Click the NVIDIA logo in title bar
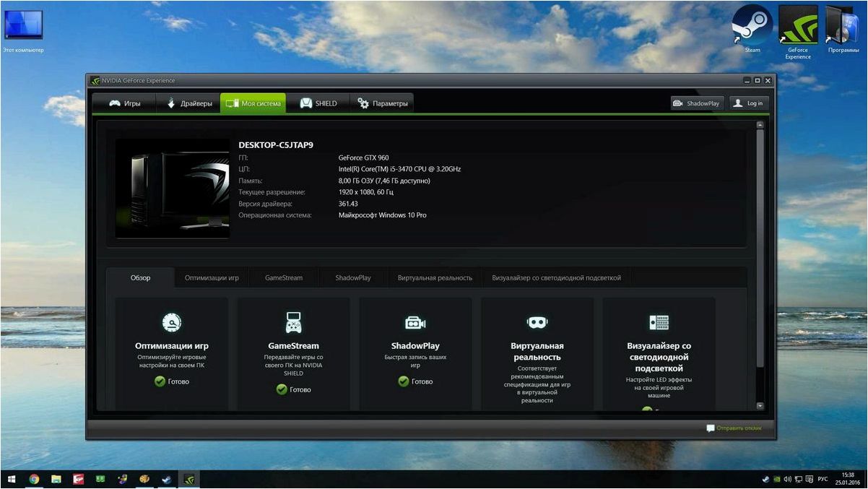 (95, 81)
